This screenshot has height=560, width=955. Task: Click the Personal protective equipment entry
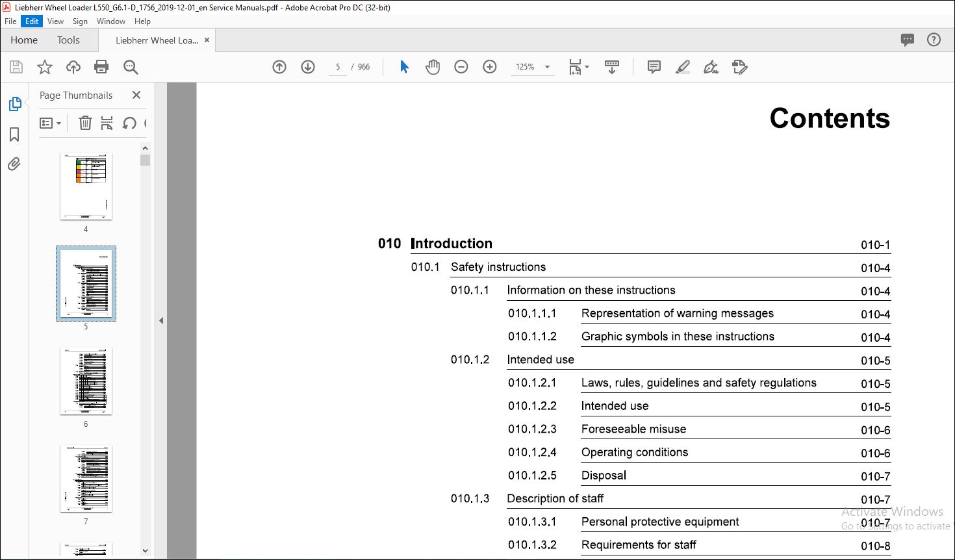pyautogui.click(x=699, y=522)
